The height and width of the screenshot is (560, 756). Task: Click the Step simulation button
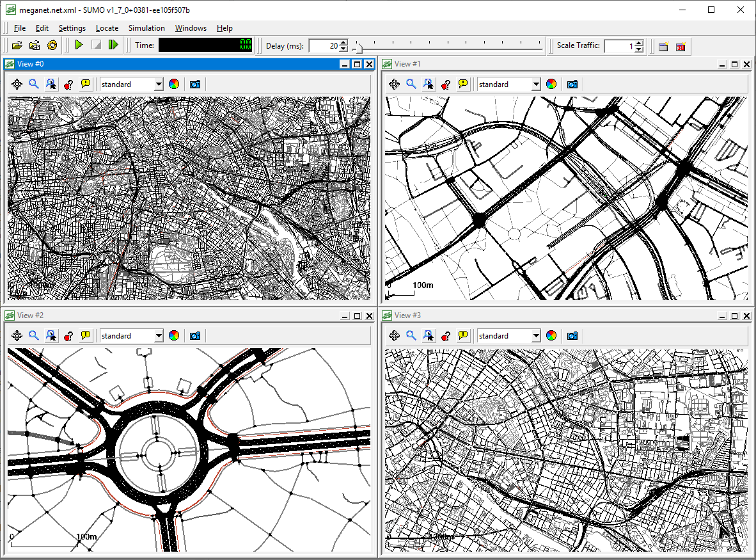[x=113, y=45]
